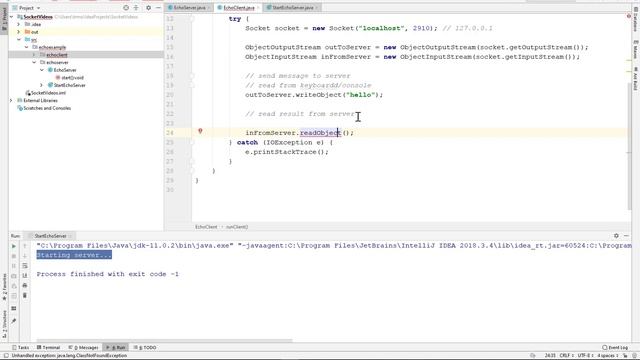Image resolution: width=640 pixels, height=360 pixels.
Task: Open the Ant Build side tab
Action: tap(636, 79)
